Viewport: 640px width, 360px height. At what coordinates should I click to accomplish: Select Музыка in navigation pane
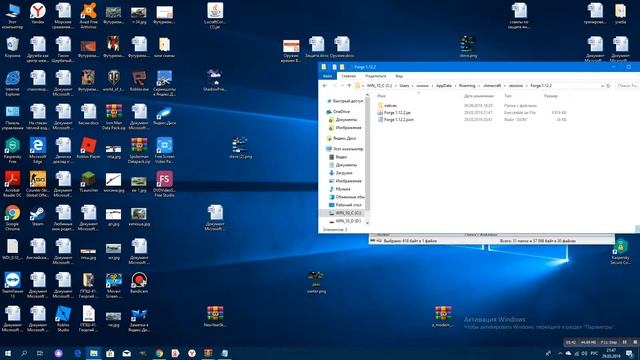(340, 189)
